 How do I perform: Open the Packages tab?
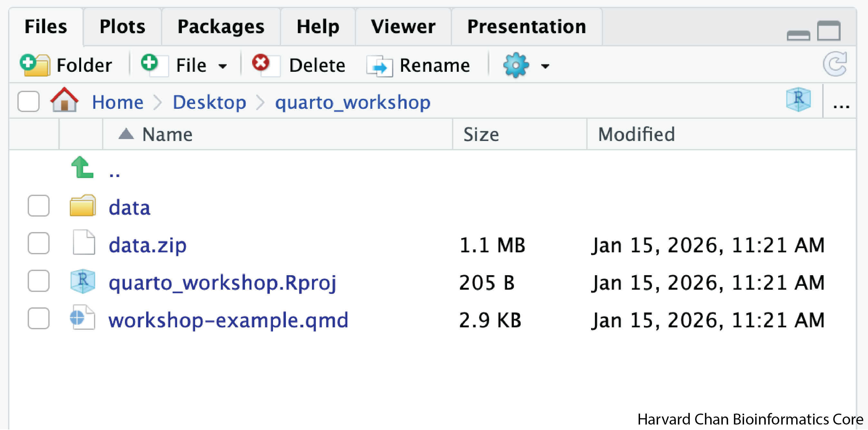point(221,27)
